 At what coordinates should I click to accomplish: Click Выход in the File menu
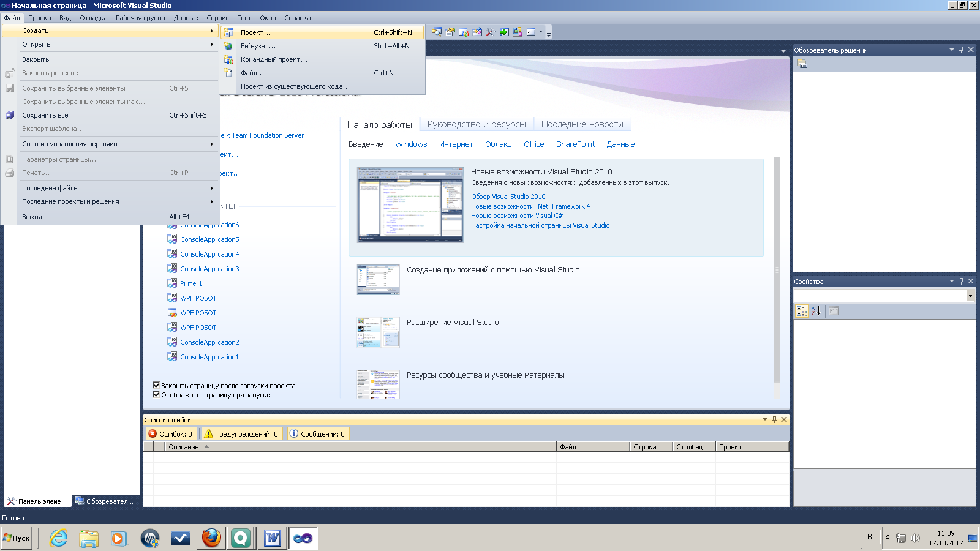110,217
